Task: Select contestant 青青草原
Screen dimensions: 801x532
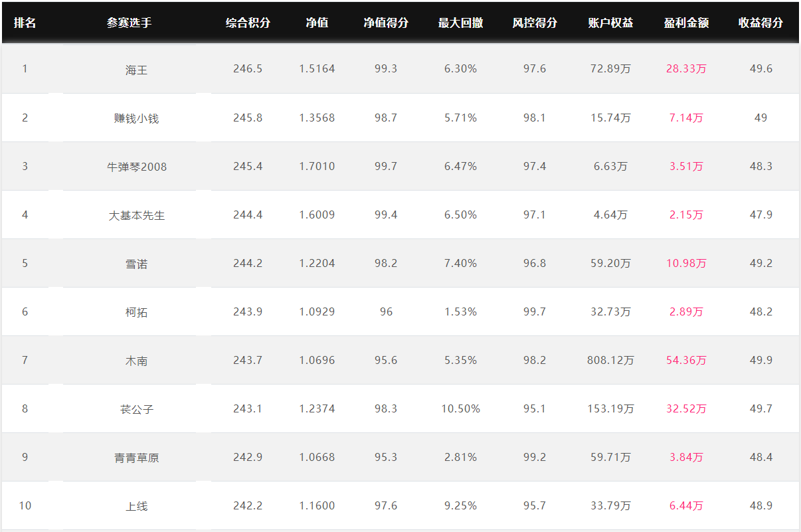Action: coord(136,458)
